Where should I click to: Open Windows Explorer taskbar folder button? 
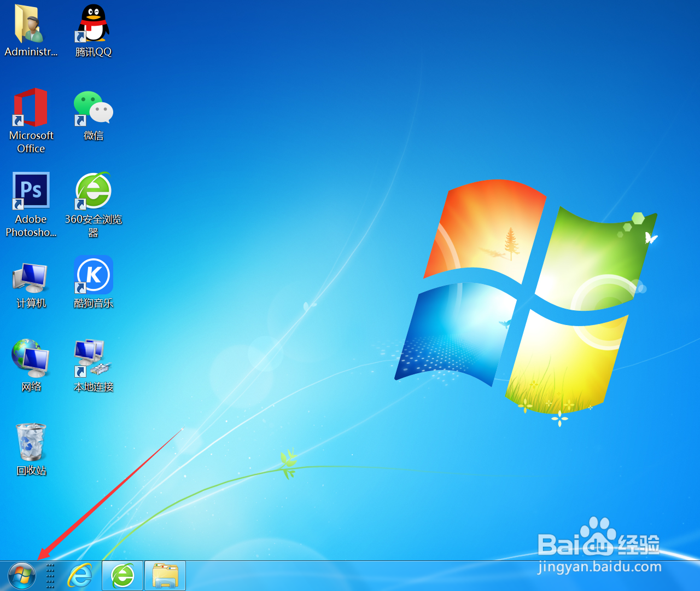165,576
